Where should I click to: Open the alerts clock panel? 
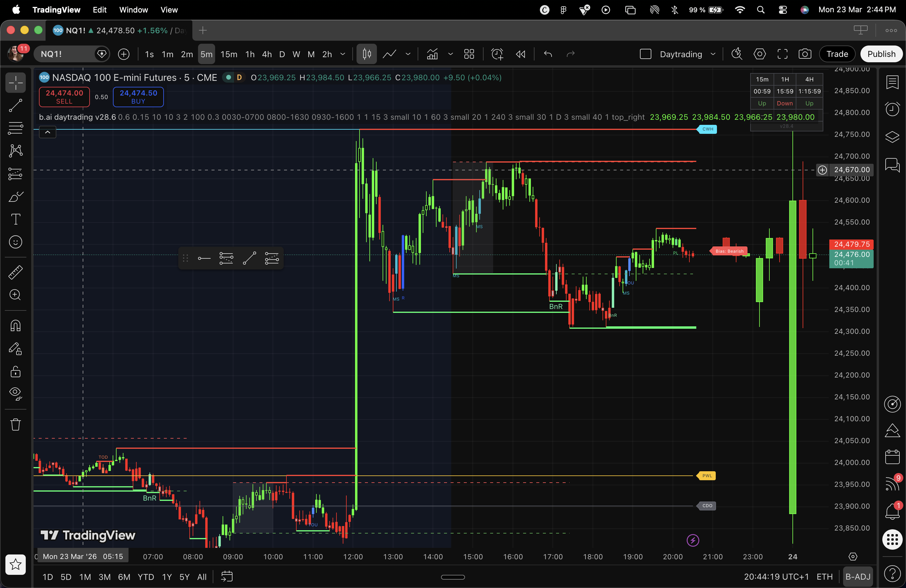[x=892, y=109]
